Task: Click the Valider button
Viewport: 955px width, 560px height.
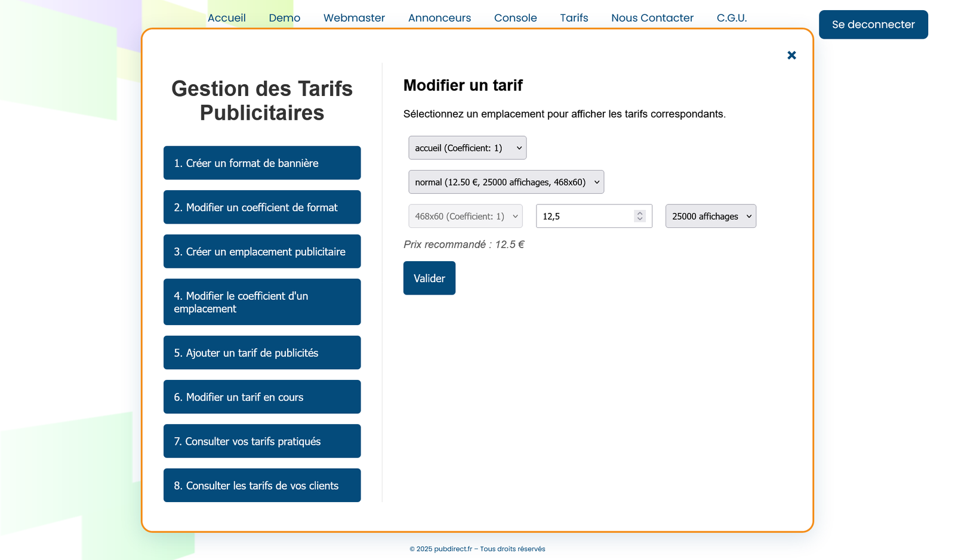Action: 429,278
